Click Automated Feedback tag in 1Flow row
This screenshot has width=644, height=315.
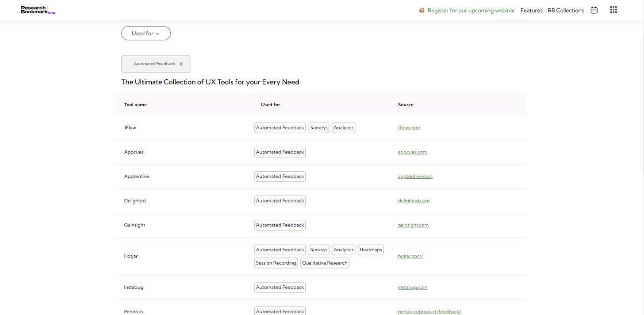[280, 128]
